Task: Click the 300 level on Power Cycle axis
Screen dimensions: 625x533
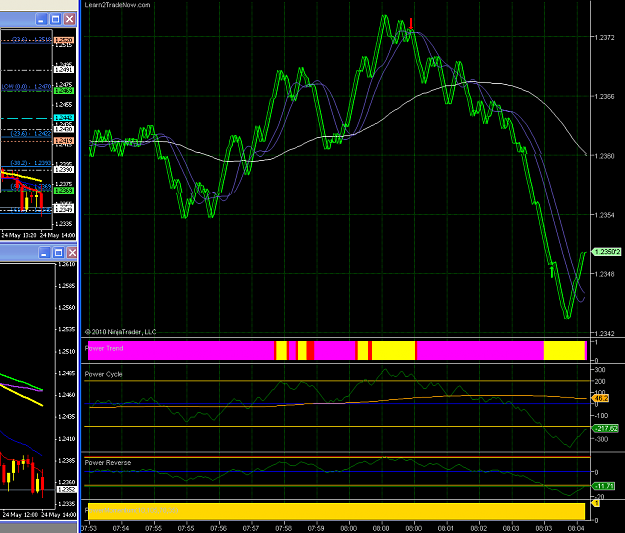Action: click(x=600, y=370)
